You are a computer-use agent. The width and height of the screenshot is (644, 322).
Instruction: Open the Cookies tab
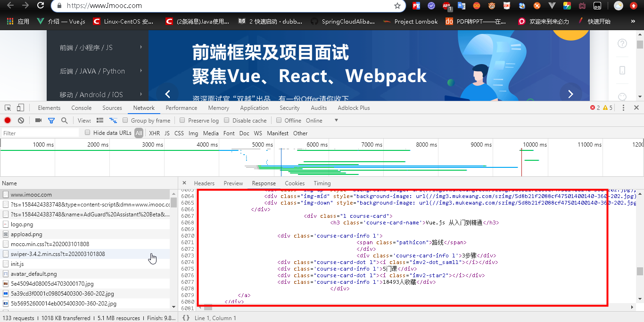point(295,183)
